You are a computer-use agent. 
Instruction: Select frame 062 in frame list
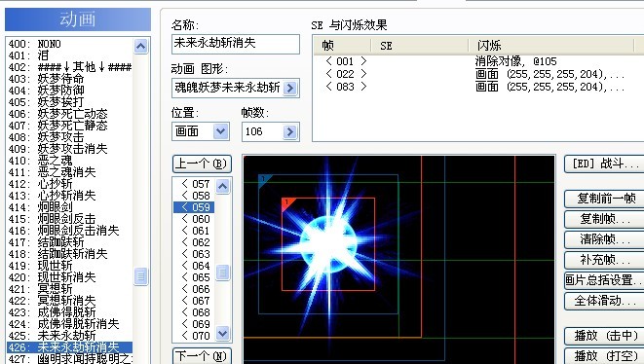[x=194, y=242]
